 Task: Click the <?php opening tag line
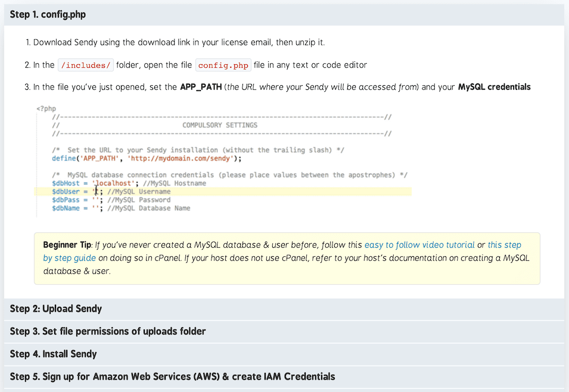click(46, 108)
